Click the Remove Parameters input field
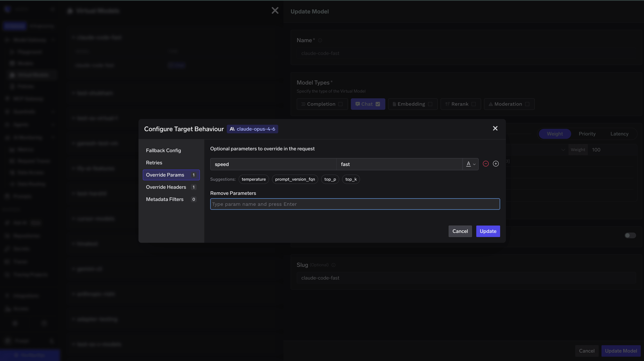 [355, 204]
